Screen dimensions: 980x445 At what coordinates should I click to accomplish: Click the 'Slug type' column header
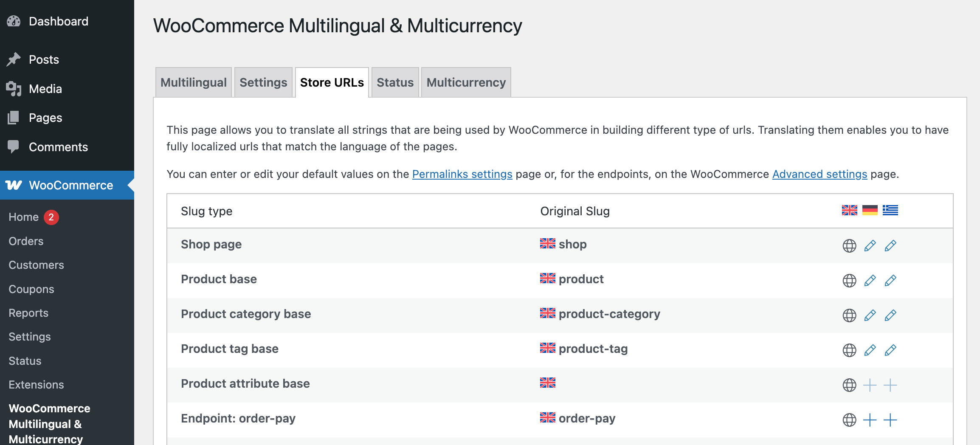point(207,211)
